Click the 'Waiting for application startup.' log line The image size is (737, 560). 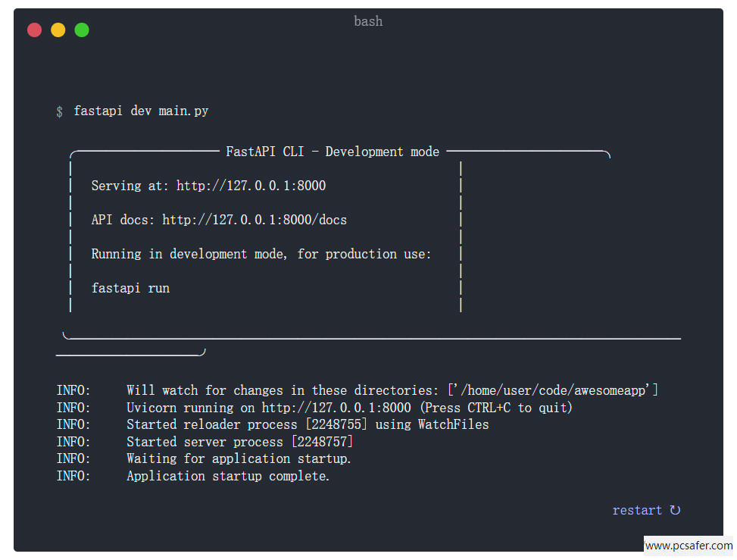pyautogui.click(x=239, y=458)
